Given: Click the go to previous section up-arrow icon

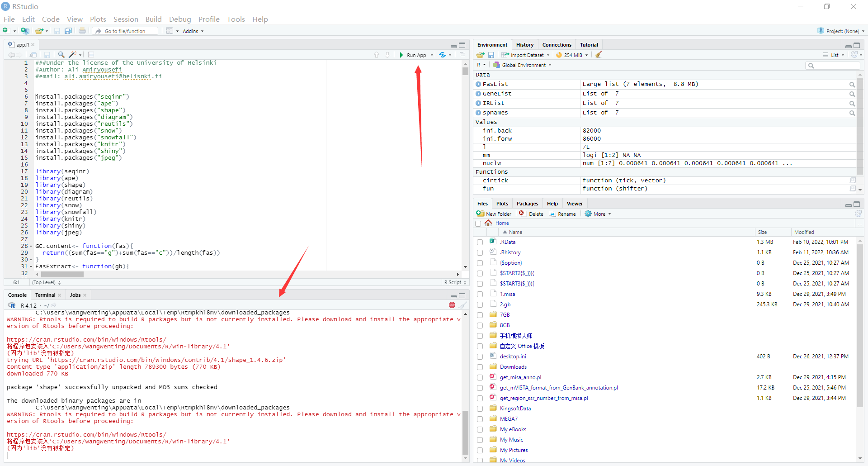Looking at the screenshot, I should point(377,55).
